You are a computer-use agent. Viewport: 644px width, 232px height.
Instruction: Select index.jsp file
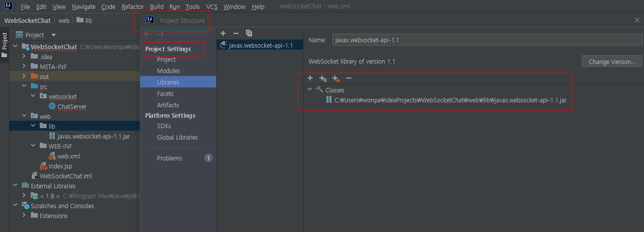coord(60,166)
